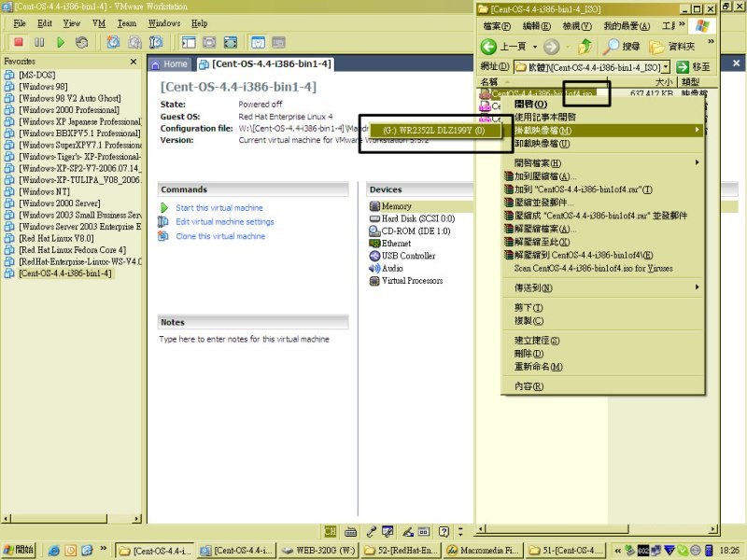747x560 pixels.
Task: Click Clone this virtual machine
Action: click(220, 236)
